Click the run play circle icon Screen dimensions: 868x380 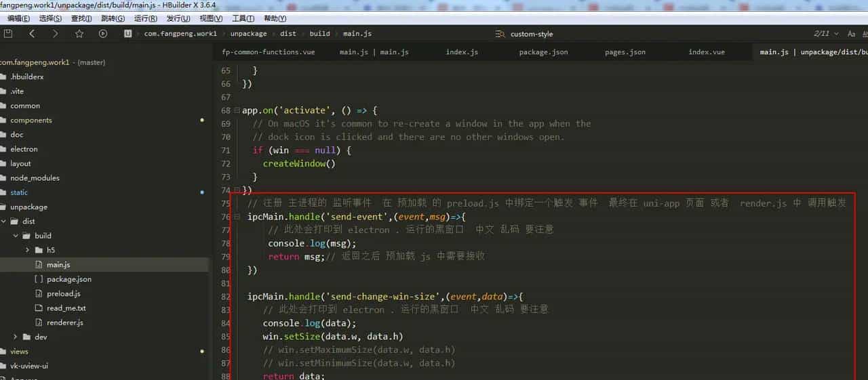click(x=103, y=33)
